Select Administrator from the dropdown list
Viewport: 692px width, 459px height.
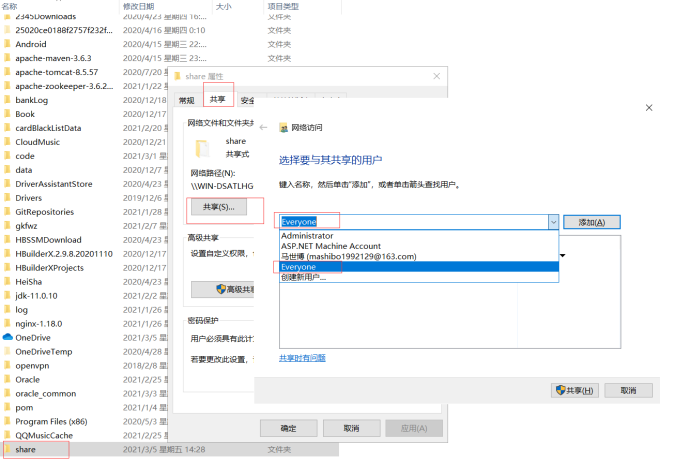tap(419, 236)
